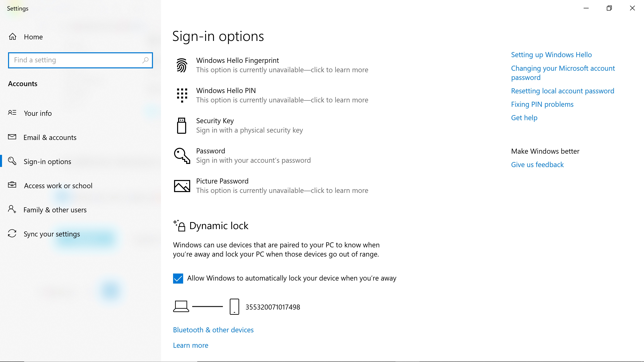The width and height of the screenshot is (644, 362).
Task: Open Bluetooth & other devices link
Action: tap(213, 330)
